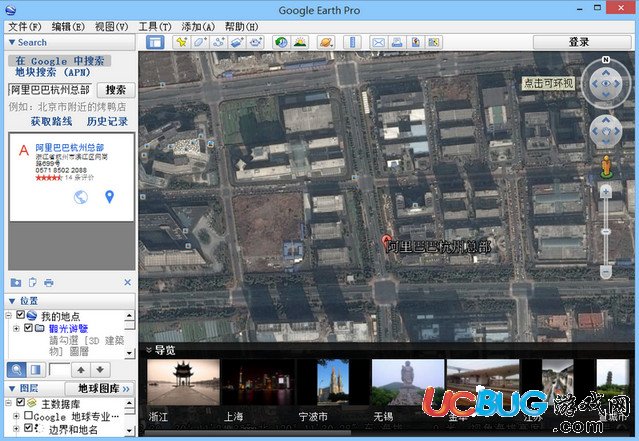The image size is (639, 441).
Task: Expand the Google 地球专业 tree node
Action: tap(16, 416)
